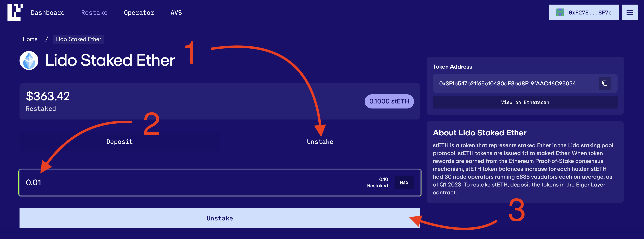
Task: Click the Home breadcrumb link
Action: 30,39
